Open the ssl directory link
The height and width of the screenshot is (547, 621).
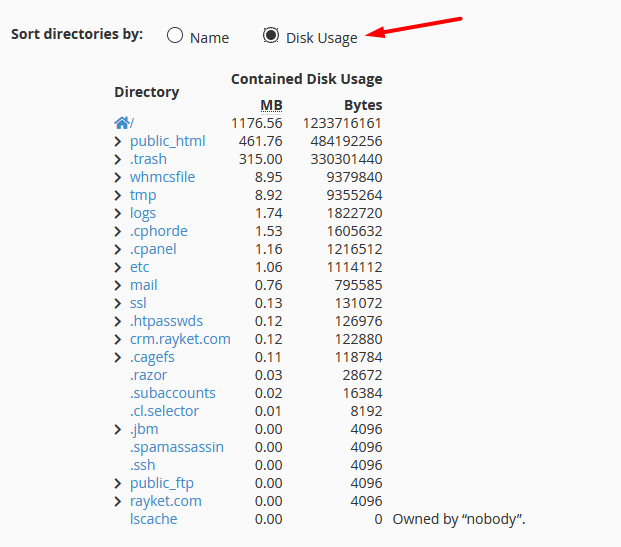click(138, 303)
